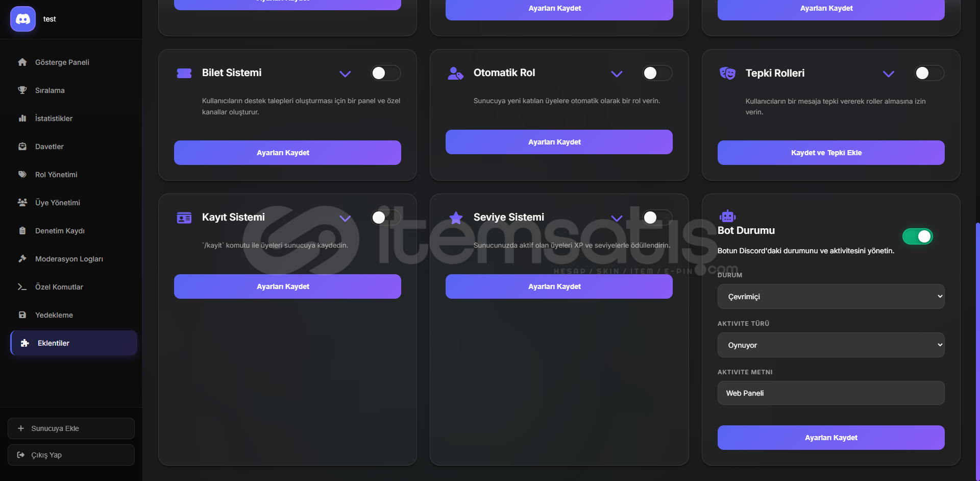Click the Discord logo server icon
Screen dimensions: 980x481
pos(23,19)
